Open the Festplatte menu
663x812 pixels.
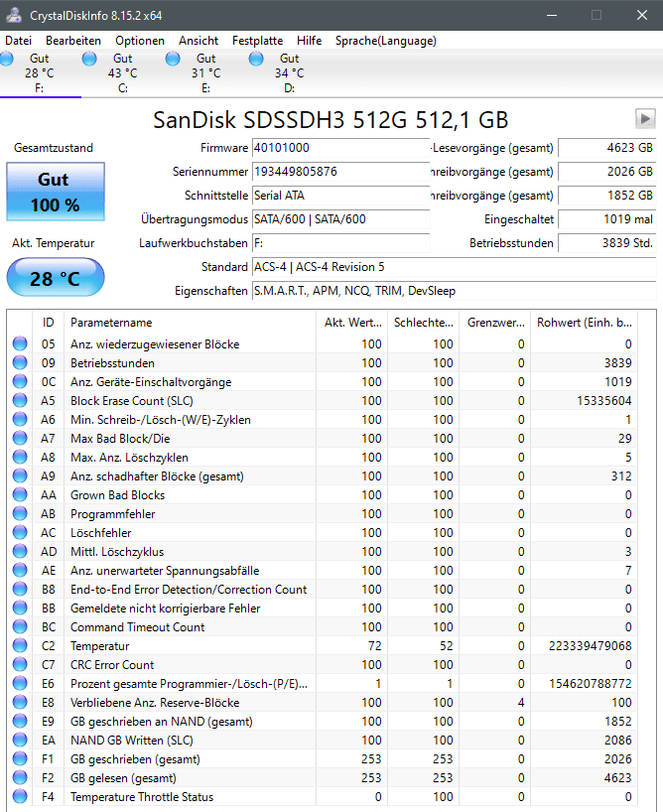coord(257,41)
